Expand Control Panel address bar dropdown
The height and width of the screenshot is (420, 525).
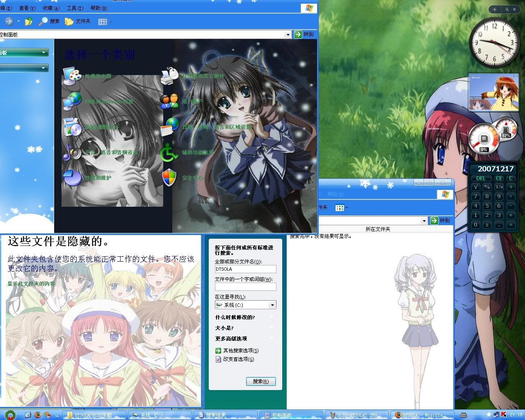pos(288,35)
